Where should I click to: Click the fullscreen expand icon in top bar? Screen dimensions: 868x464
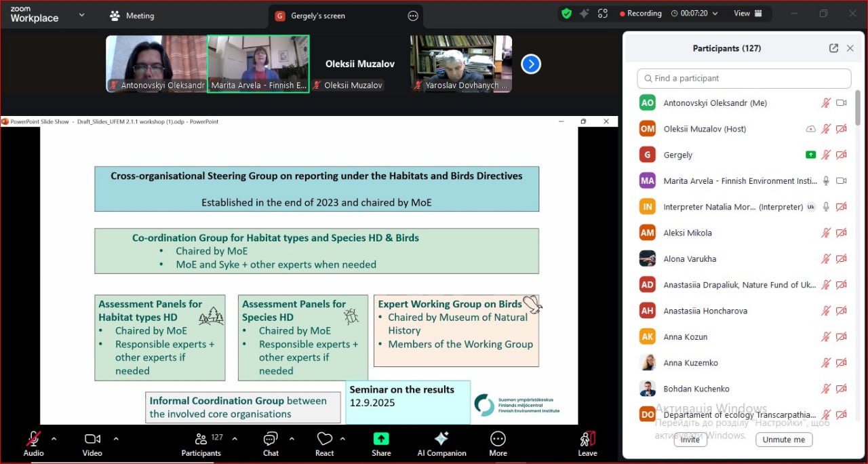[x=603, y=14]
